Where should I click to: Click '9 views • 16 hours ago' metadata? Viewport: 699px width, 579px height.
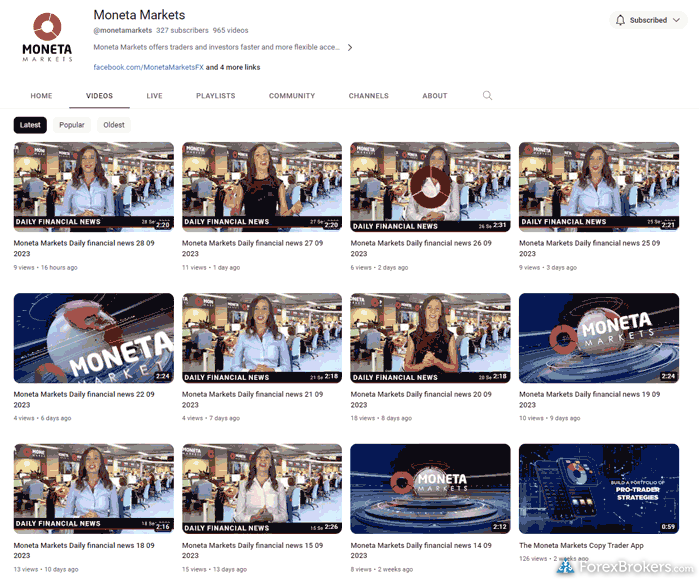45,267
